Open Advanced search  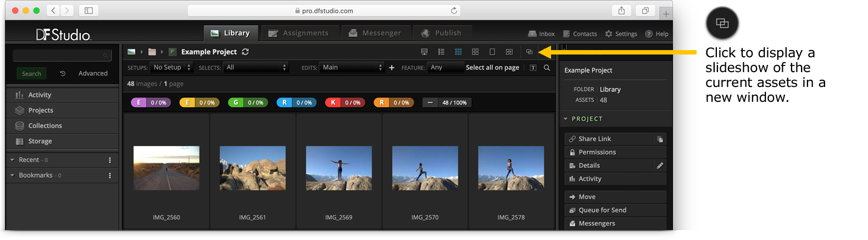click(x=93, y=73)
